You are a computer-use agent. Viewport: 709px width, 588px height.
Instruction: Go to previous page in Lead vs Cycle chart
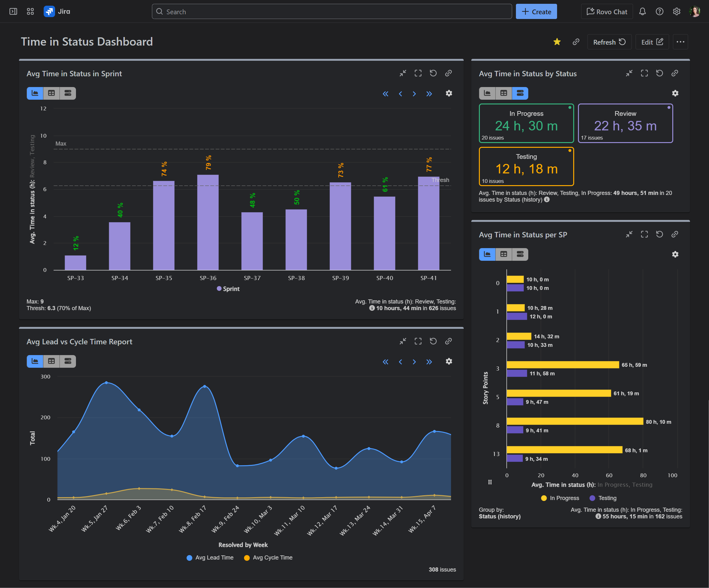400,362
